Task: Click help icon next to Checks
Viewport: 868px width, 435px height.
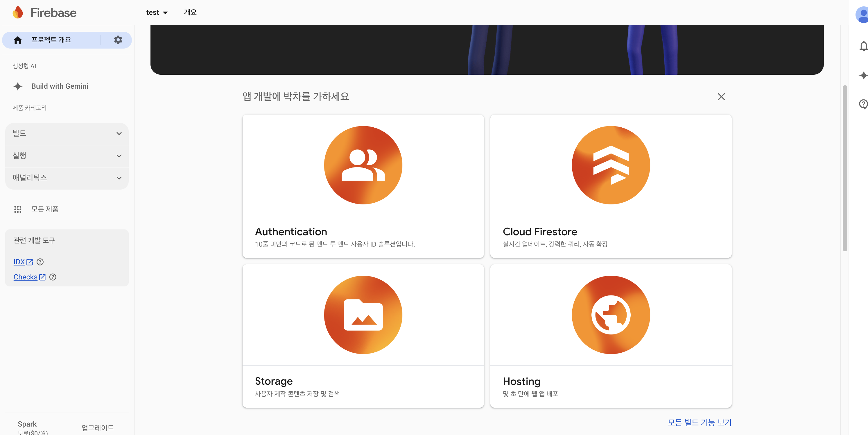Action: click(x=53, y=277)
